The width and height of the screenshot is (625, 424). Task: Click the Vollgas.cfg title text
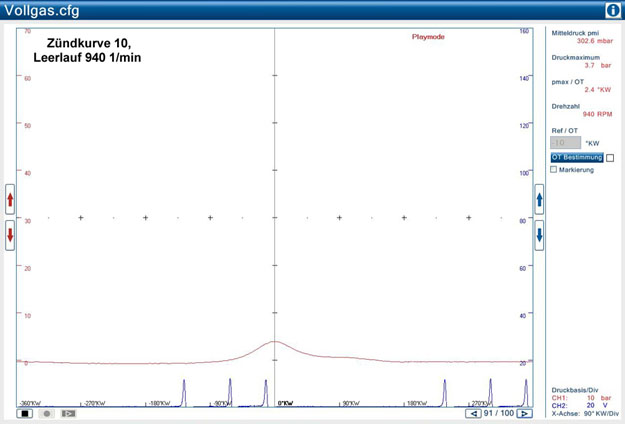pos(42,11)
